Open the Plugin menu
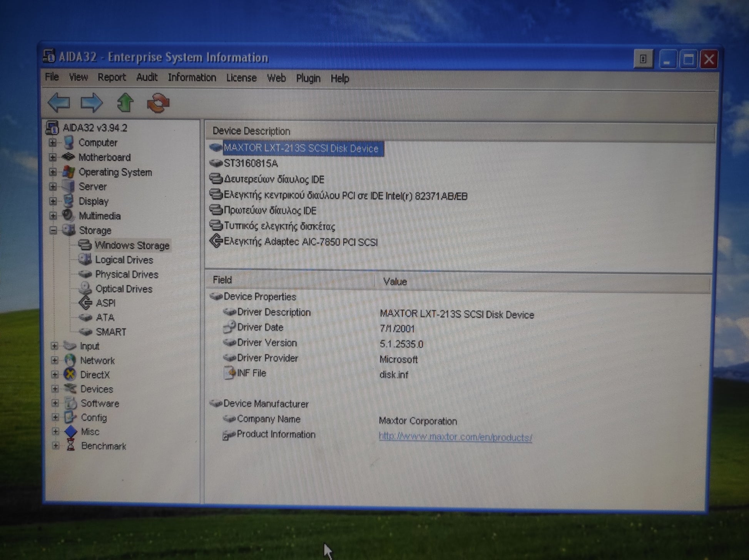The height and width of the screenshot is (560, 749). [x=308, y=78]
